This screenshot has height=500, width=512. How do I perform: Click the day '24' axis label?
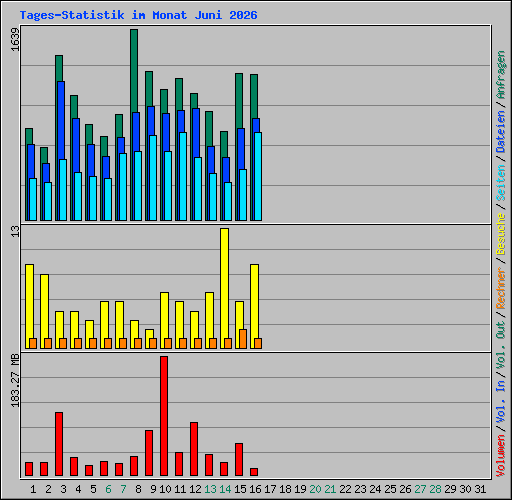point(375,489)
